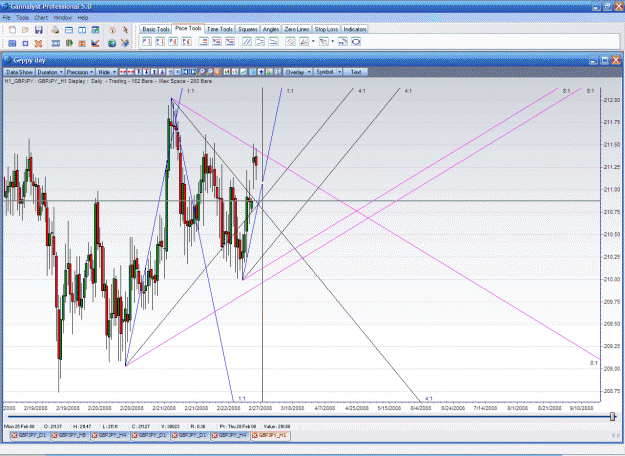The width and height of the screenshot is (625, 456).
Task: Open the File menu
Action: [6, 18]
